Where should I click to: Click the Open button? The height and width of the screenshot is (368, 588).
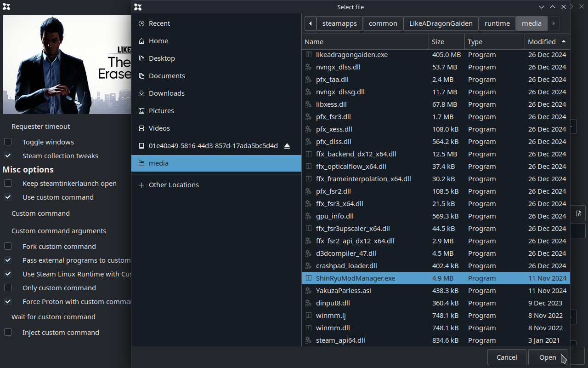[x=548, y=357]
